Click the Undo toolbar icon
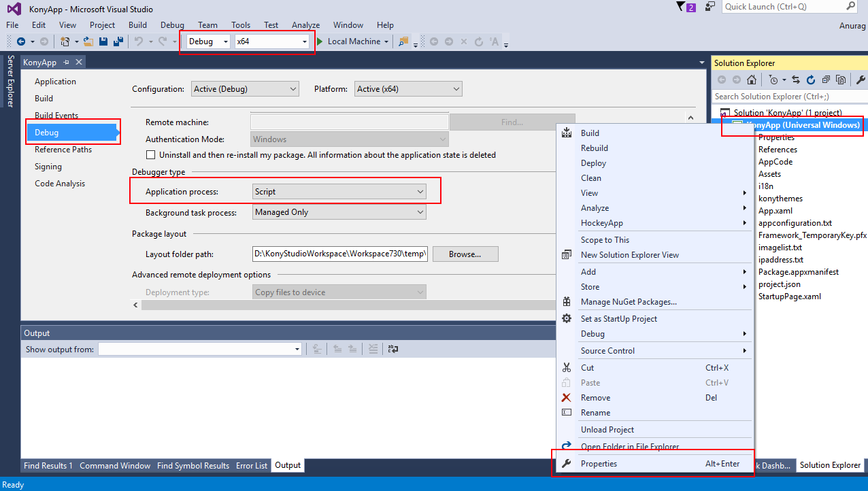The height and width of the screenshot is (491, 868). (138, 41)
